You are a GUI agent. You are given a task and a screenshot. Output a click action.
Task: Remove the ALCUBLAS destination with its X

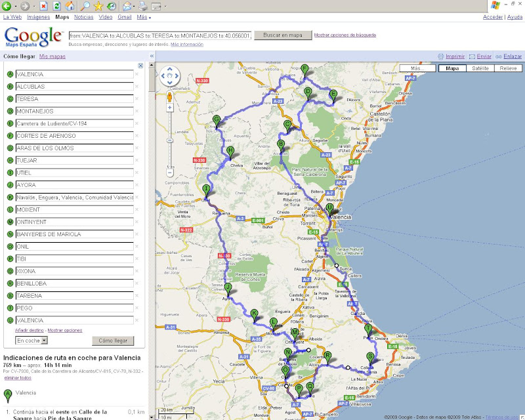[x=136, y=87]
